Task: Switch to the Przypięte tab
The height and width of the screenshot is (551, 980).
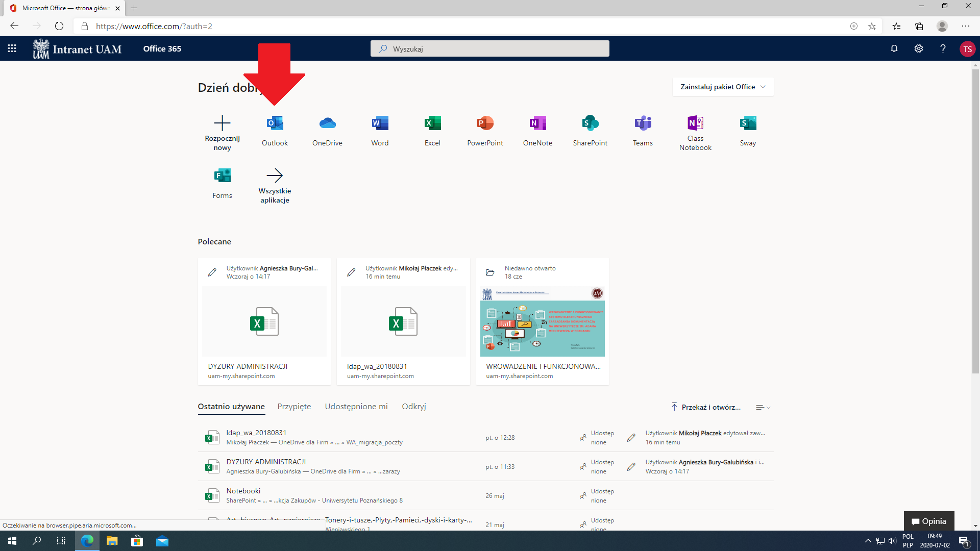Action: tap(294, 407)
